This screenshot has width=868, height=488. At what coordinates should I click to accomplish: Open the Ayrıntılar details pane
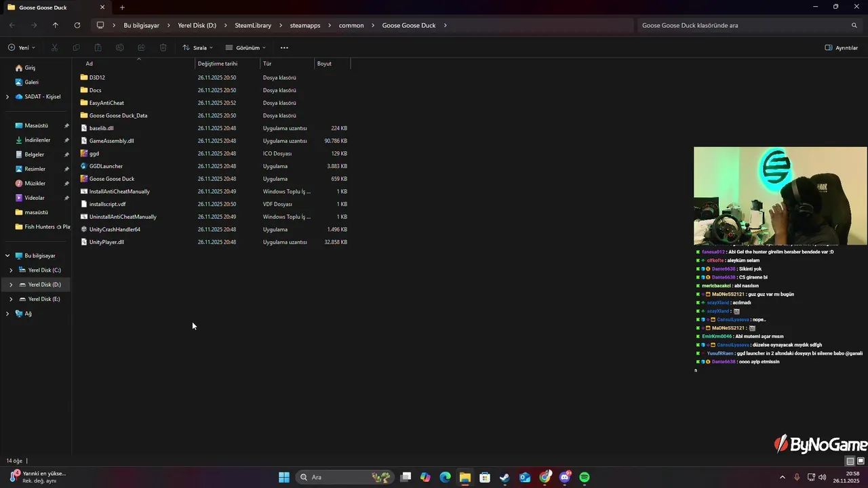pos(842,47)
